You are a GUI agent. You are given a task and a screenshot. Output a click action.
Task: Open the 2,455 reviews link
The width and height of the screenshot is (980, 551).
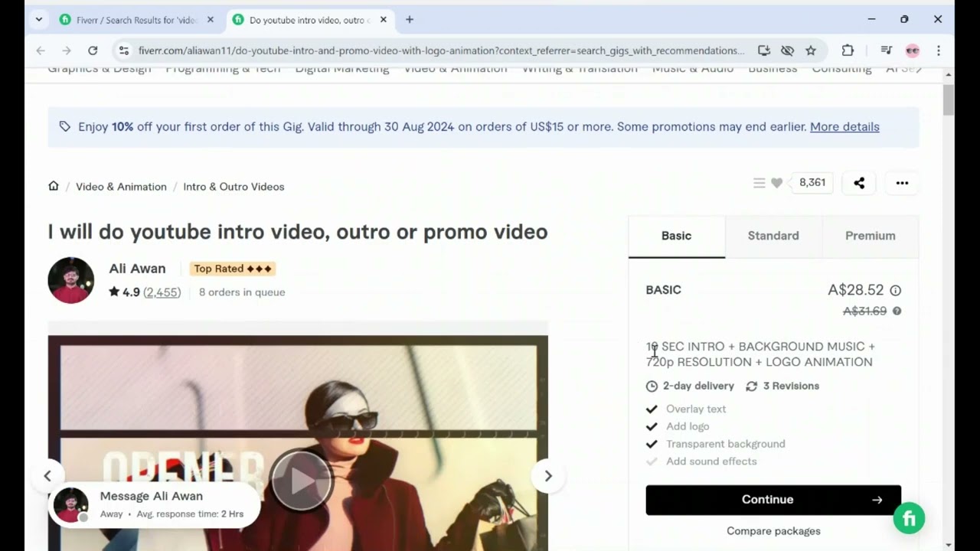point(162,292)
